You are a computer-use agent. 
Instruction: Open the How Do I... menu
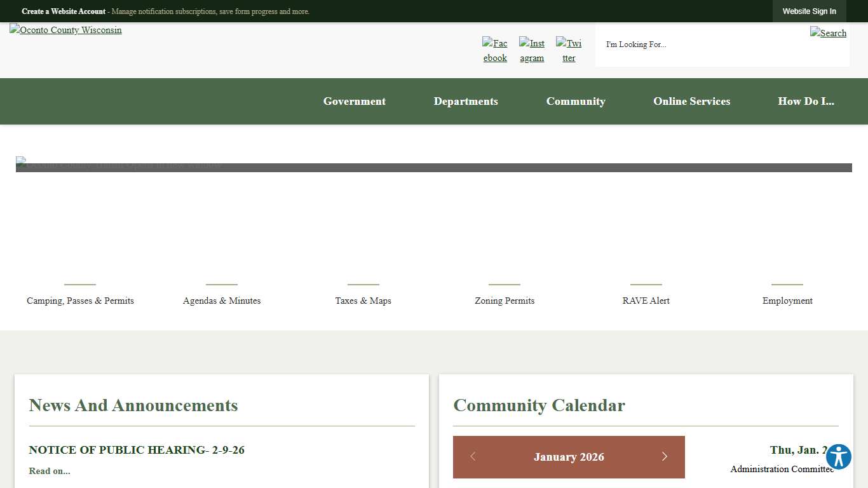point(806,101)
